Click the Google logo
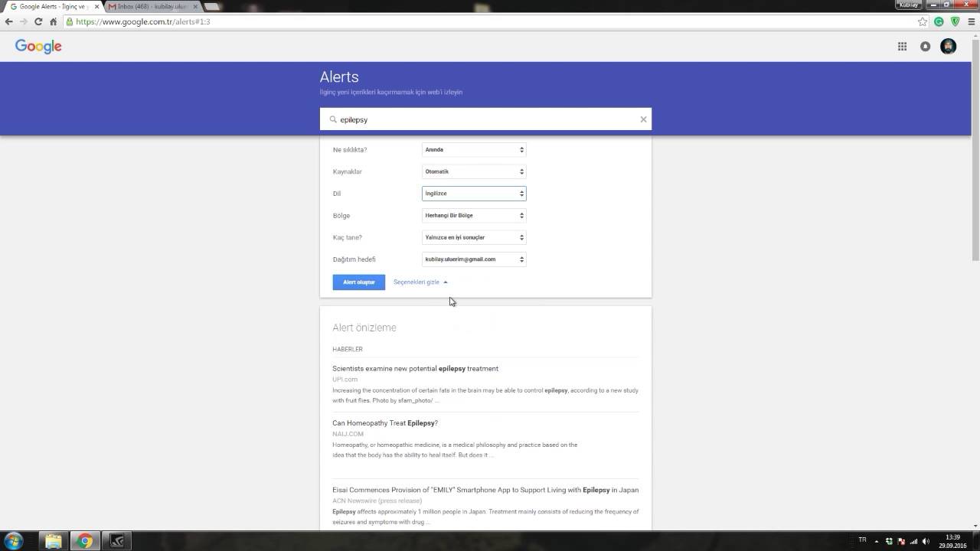Image resolution: width=980 pixels, height=551 pixels. tap(38, 47)
